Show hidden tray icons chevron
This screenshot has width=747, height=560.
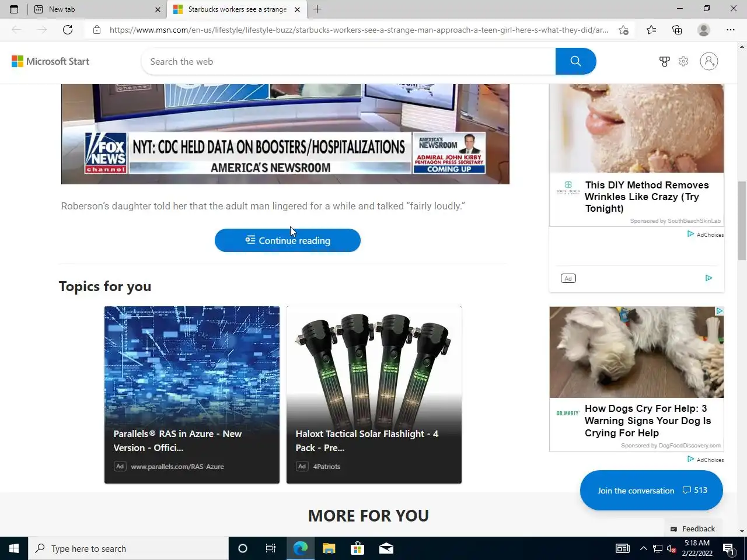(643, 548)
